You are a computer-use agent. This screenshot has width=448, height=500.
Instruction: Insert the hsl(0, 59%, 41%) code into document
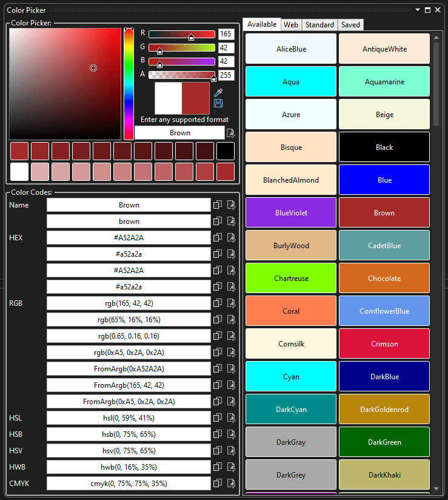(x=231, y=418)
